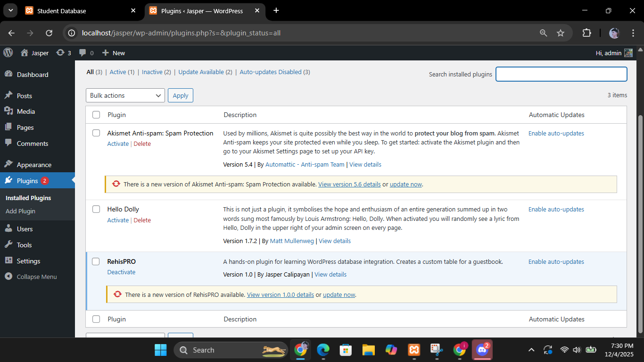Check the select-all plugins checkbox

coord(96,114)
